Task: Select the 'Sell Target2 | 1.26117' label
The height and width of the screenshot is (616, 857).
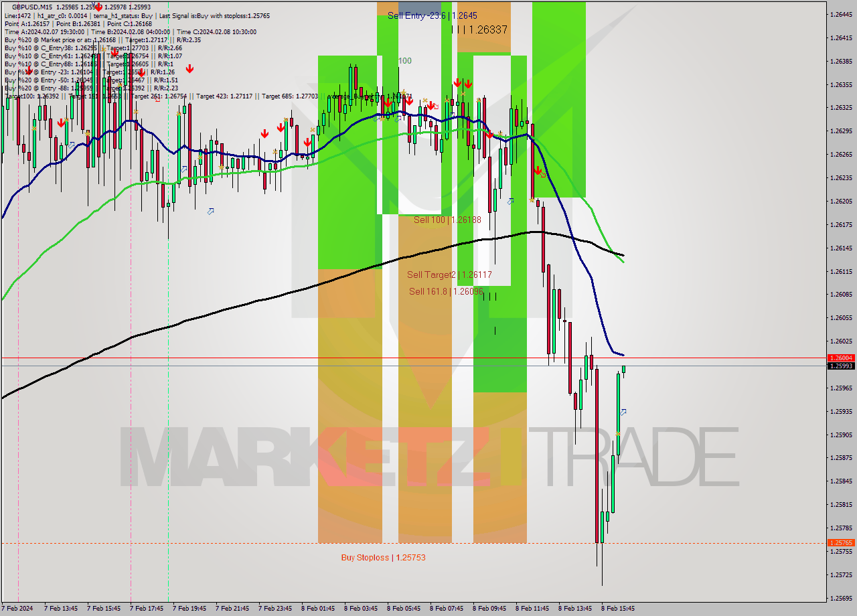Action: pyautogui.click(x=449, y=275)
